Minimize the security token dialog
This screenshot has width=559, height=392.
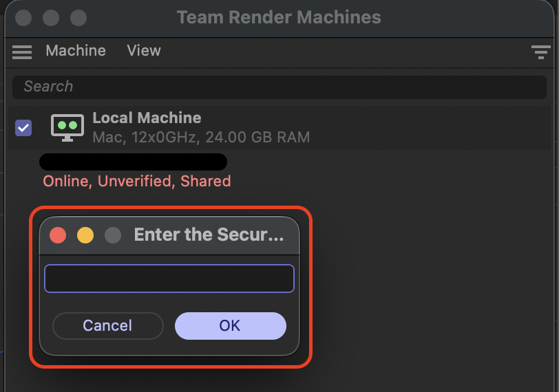pos(85,235)
